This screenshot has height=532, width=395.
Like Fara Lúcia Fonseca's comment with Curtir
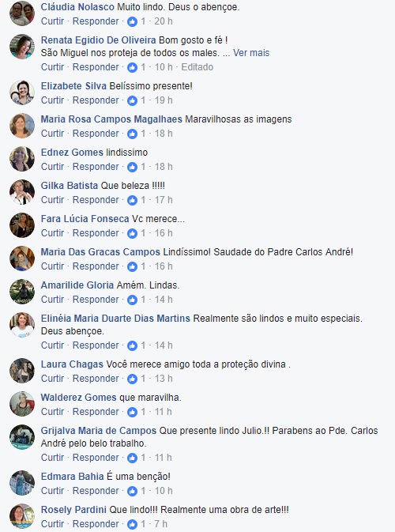click(52, 233)
